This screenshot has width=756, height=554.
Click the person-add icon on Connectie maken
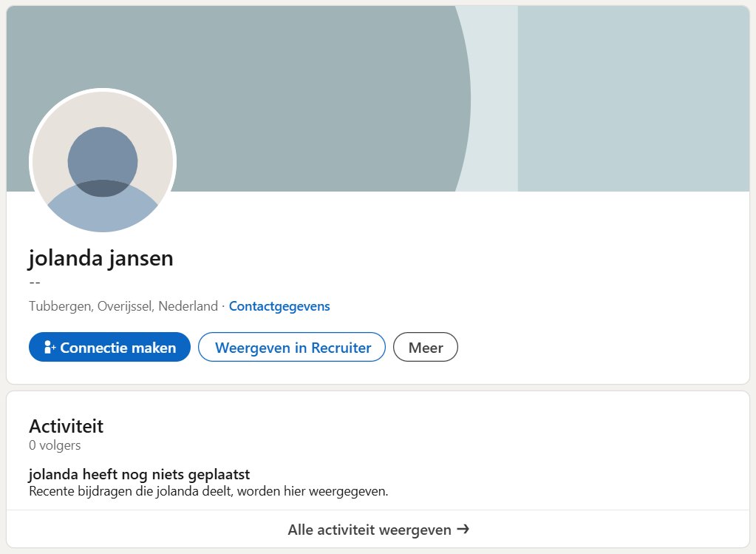pos(49,347)
